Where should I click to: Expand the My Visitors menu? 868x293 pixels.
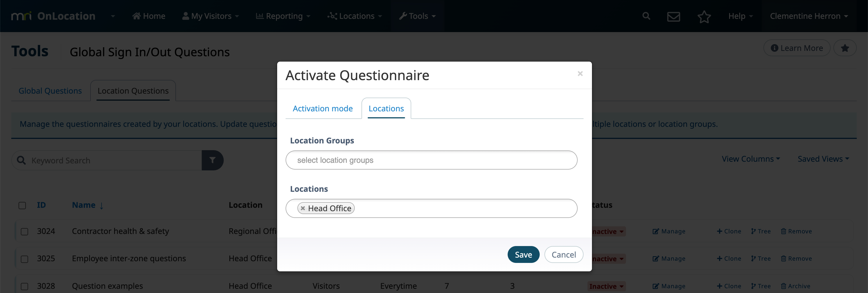coord(210,16)
